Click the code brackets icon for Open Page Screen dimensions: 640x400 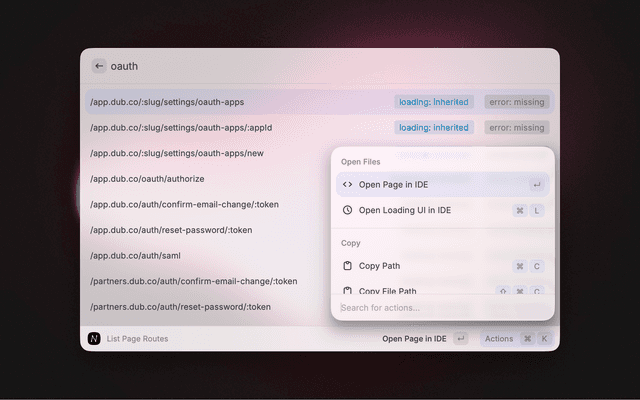click(347, 185)
